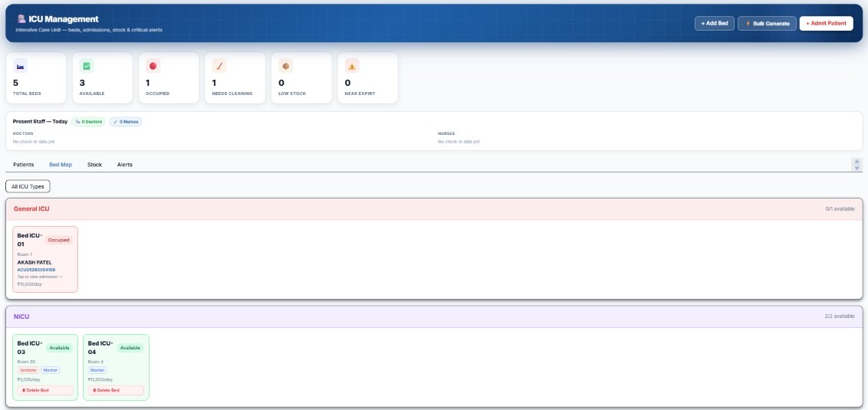The height and width of the screenshot is (410, 868).
Task: Delete Bed ICU-04 via its trash button
Action: (116, 390)
